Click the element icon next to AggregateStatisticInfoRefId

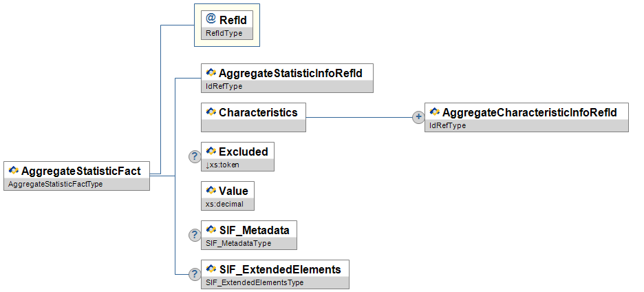pos(211,72)
